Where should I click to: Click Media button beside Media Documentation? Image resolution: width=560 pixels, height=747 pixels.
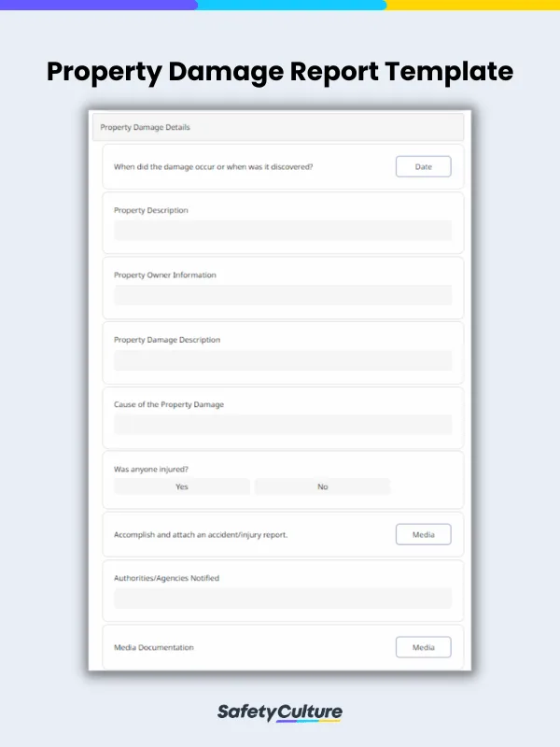[423, 647]
